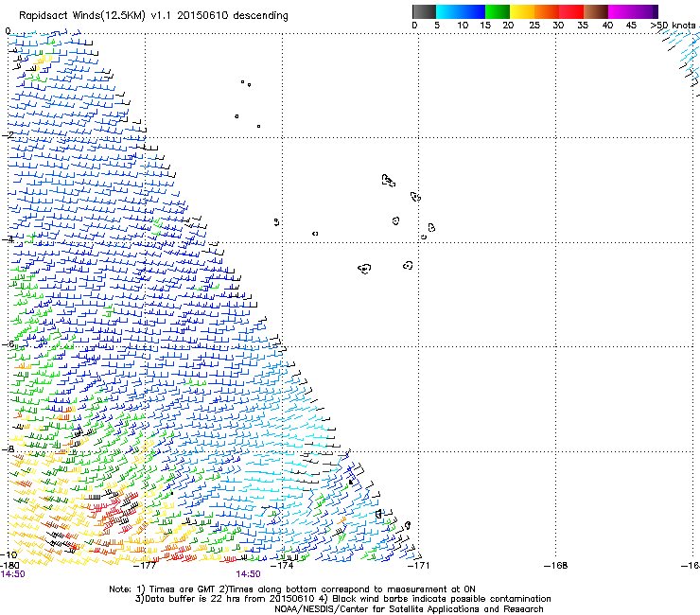Click the brown 35-40 knots legend swatch
The height and width of the screenshot is (615, 700).
pos(596,11)
